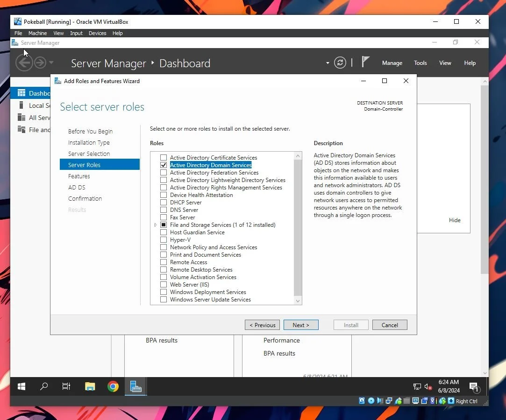Click the network tray icon
This screenshot has width=506, height=420.
pos(417,386)
